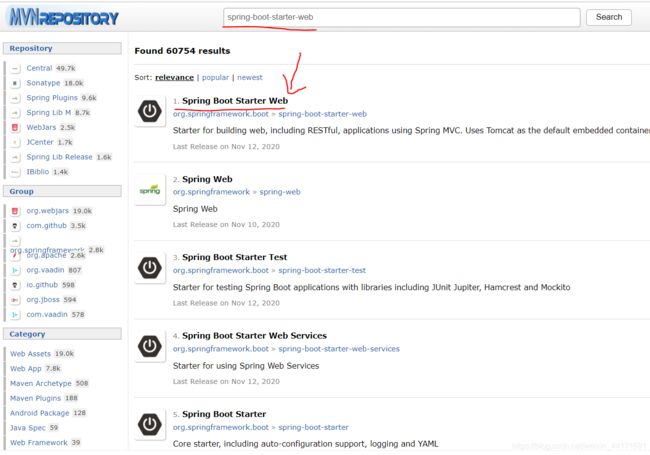Open Spring Boot Starter result title
Image resolution: width=650 pixels, height=455 pixels.
[x=224, y=414]
